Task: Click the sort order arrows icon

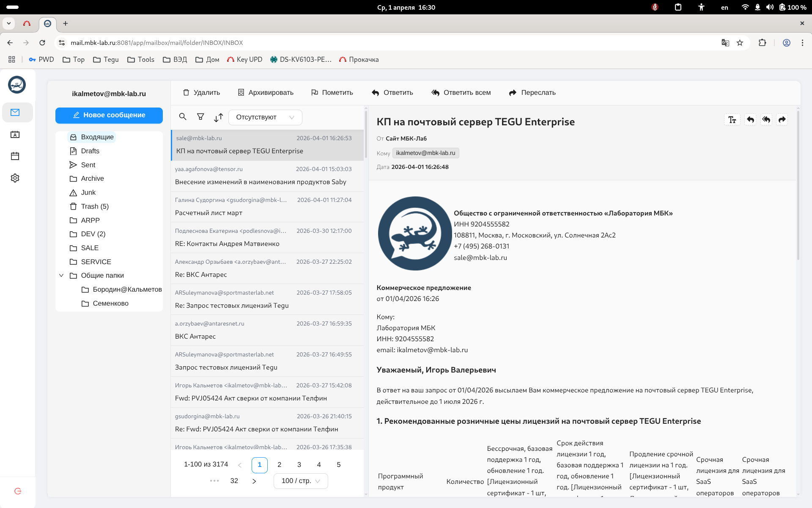Action: pyautogui.click(x=218, y=117)
